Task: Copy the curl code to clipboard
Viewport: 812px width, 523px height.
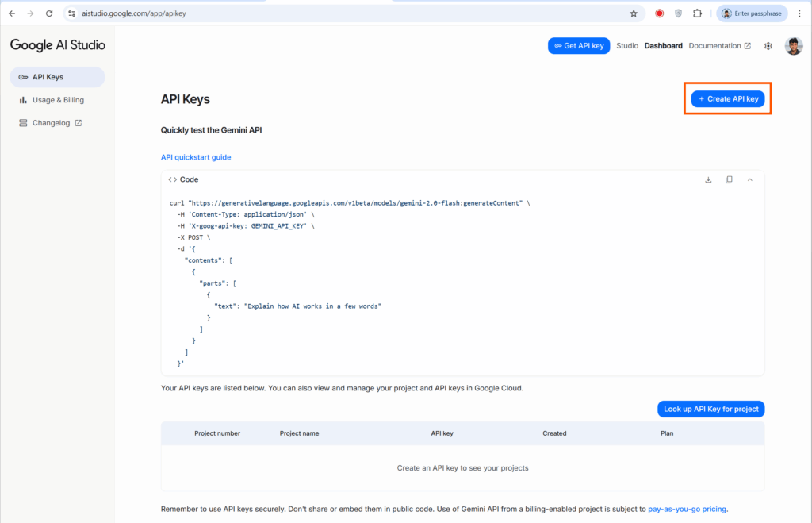Action: click(729, 180)
